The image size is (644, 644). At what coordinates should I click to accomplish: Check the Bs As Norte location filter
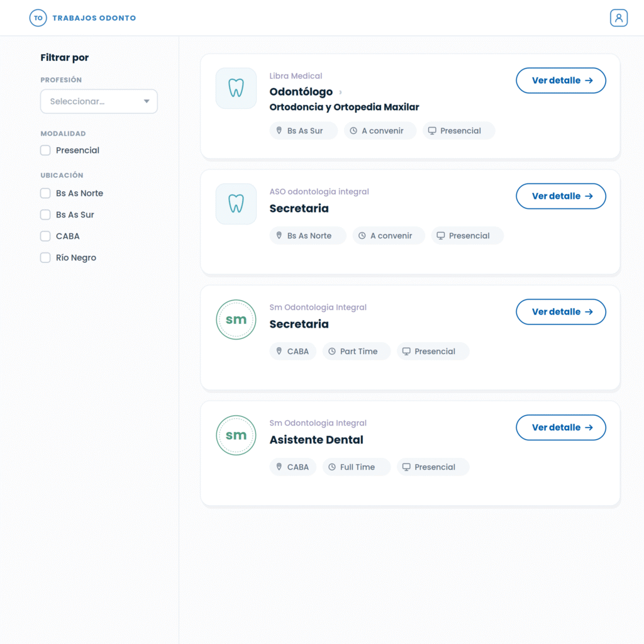pyautogui.click(x=45, y=194)
